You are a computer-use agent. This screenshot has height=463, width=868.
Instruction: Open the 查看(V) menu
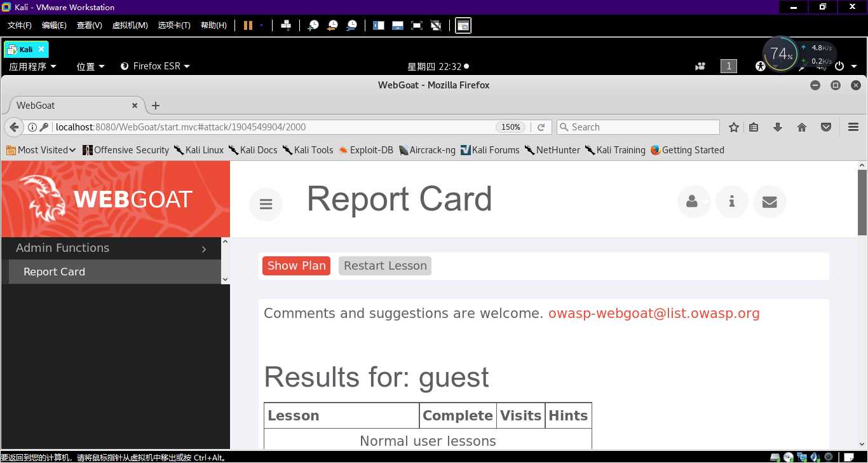(89, 25)
